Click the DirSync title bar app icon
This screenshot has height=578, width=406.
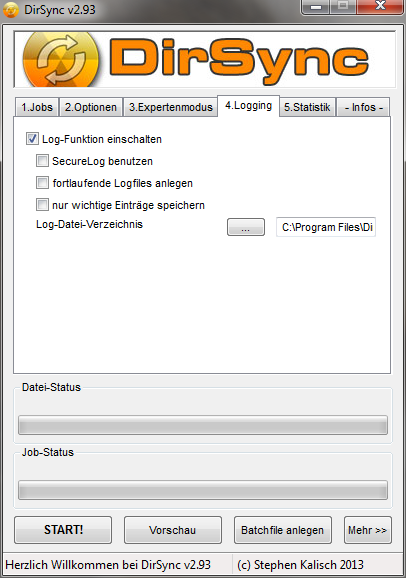coord(11,10)
